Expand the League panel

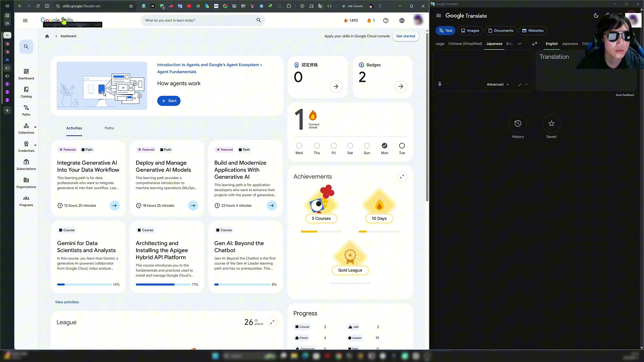[272, 322]
